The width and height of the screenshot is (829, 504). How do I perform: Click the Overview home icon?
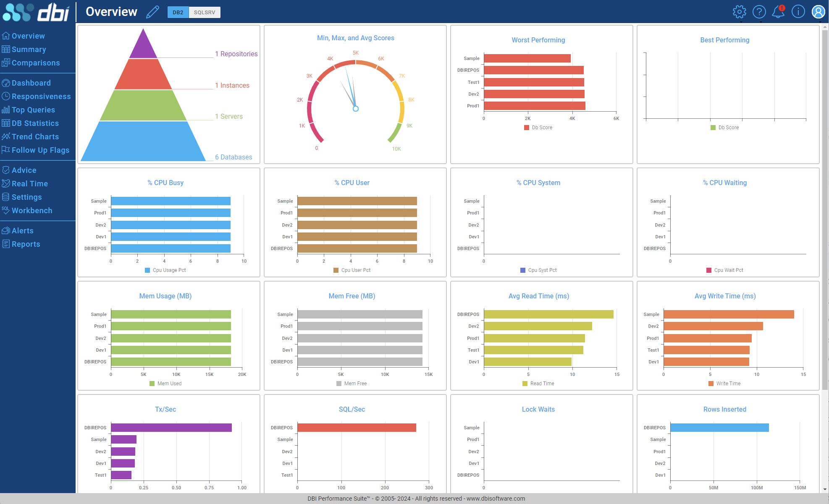(5, 36)
